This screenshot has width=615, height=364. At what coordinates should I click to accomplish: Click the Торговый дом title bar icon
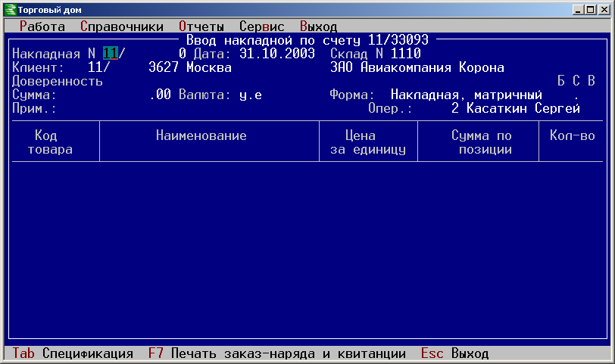pyautogui.click(x=10, y=10)
